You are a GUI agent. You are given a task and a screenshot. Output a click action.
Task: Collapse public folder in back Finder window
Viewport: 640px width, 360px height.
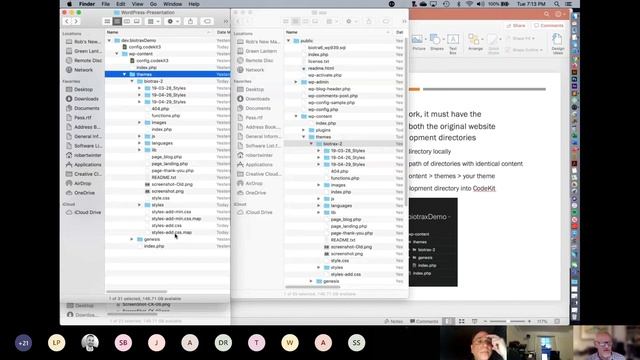(289, 41)
